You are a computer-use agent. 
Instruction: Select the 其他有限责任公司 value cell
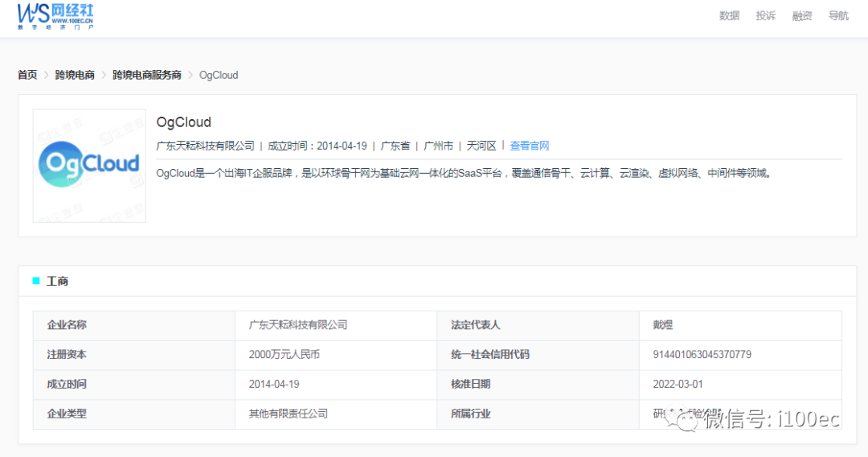pyautogui.click(x=336, y=414)
